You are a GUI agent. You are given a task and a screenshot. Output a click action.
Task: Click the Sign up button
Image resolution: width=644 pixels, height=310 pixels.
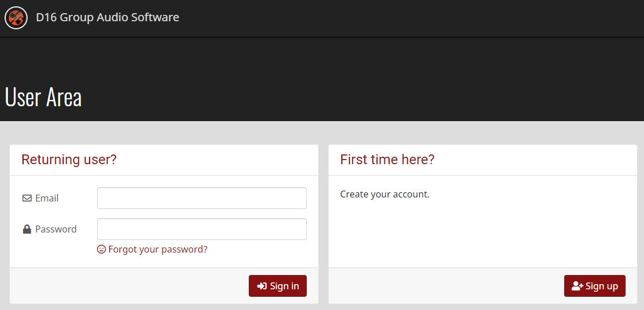click(x=595, y=286)
